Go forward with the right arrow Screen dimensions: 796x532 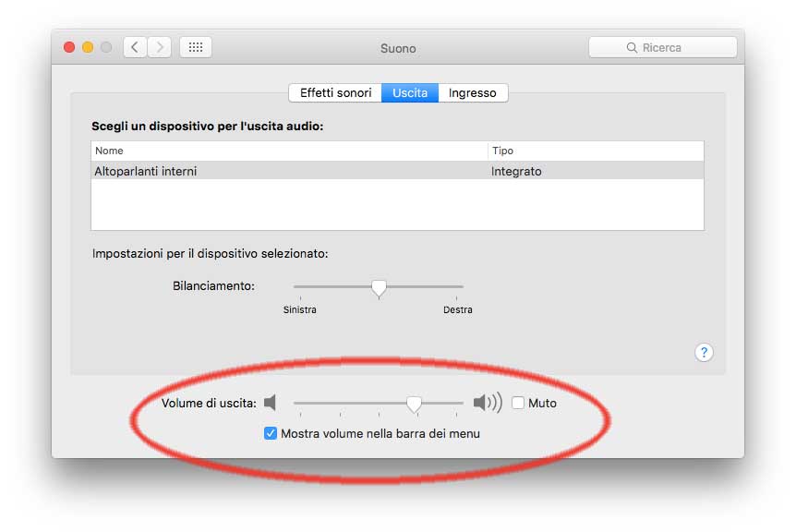160,47
